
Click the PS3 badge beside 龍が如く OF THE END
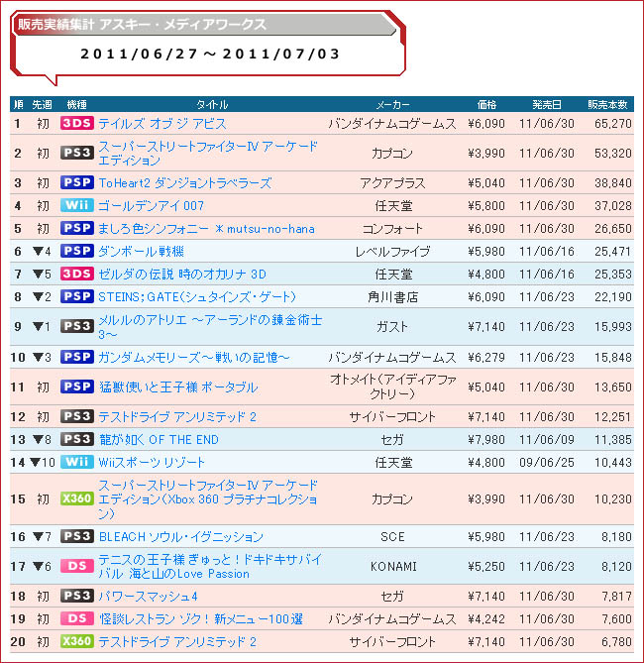[x=76, y=439]
